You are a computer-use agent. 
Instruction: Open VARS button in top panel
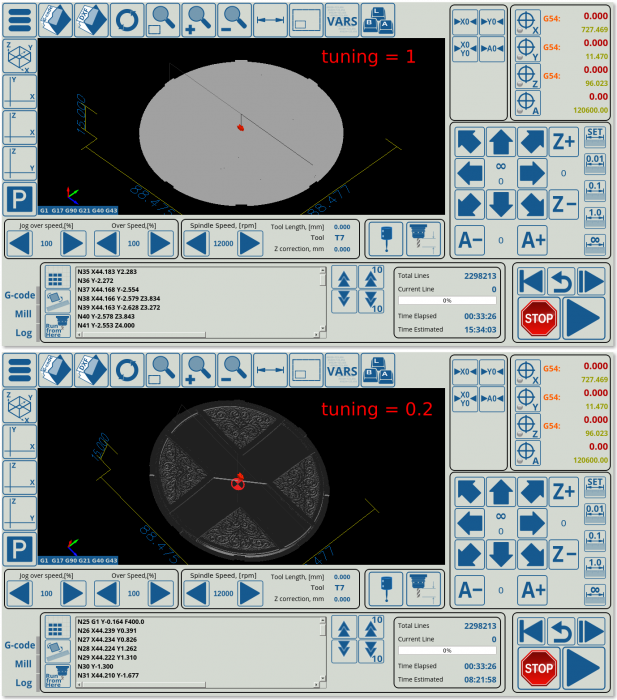pos(342,20)
